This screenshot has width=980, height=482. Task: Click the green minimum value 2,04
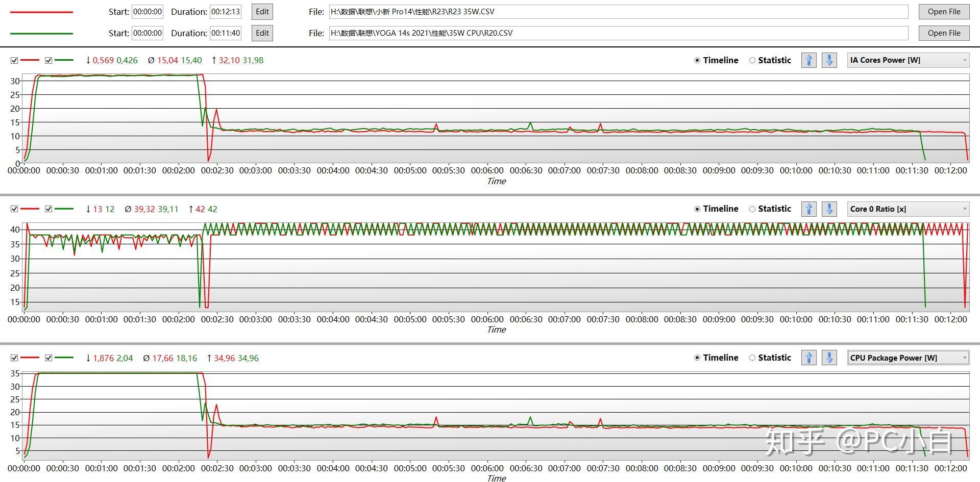(x=125, y=358)
